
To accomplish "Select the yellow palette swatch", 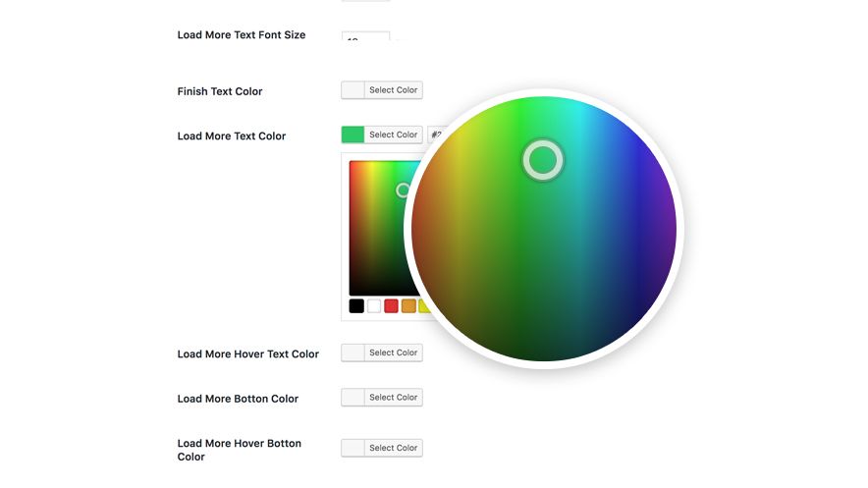I will tap(424, 306).
